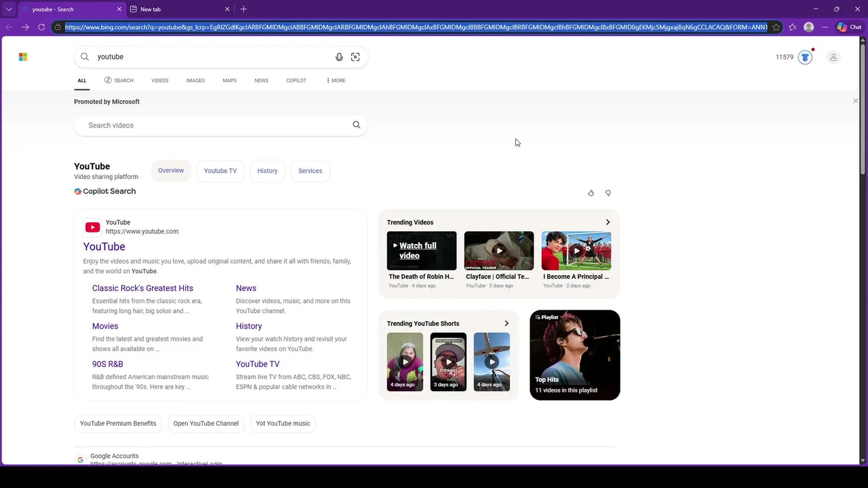
Task: Select the ALL search tab
Action: click(82, 81)
